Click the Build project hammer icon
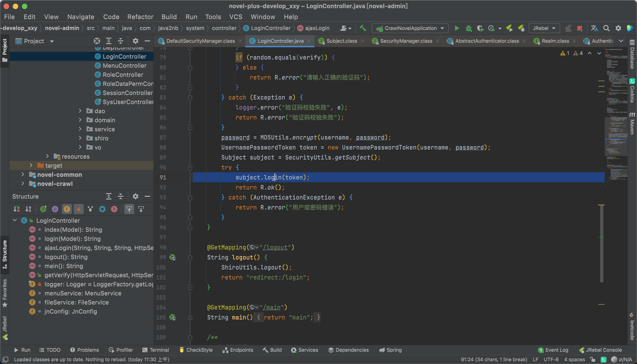The height and width of the screenshot is (364, 637). (x=363, y=28)
